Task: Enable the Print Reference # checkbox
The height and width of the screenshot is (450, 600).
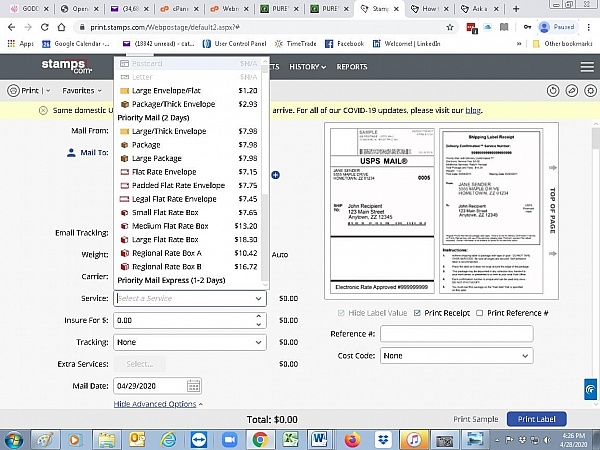Action: coord(481,313)
